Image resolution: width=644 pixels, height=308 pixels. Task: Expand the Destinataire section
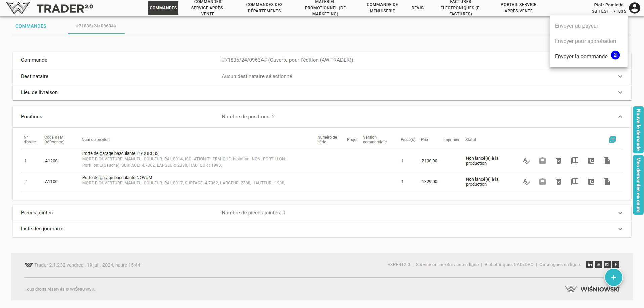620,76
